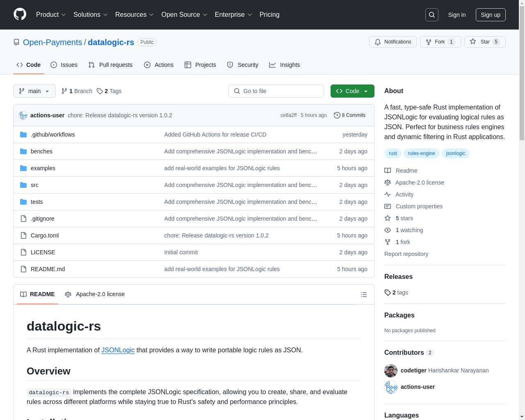The height and width of the screenshot is (420, 525).
Task: Expand the green Code dropdown button
Action: pyautogui.click(x=352, y=91)
